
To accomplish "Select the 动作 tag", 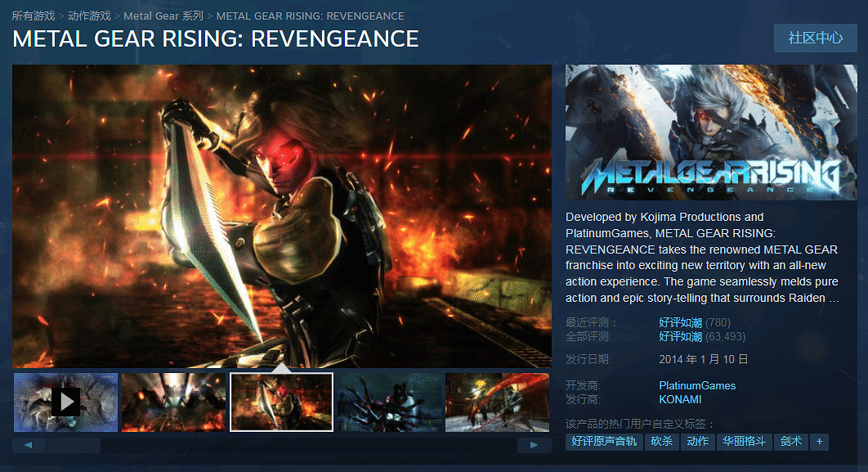I will [x=697, y=442].
